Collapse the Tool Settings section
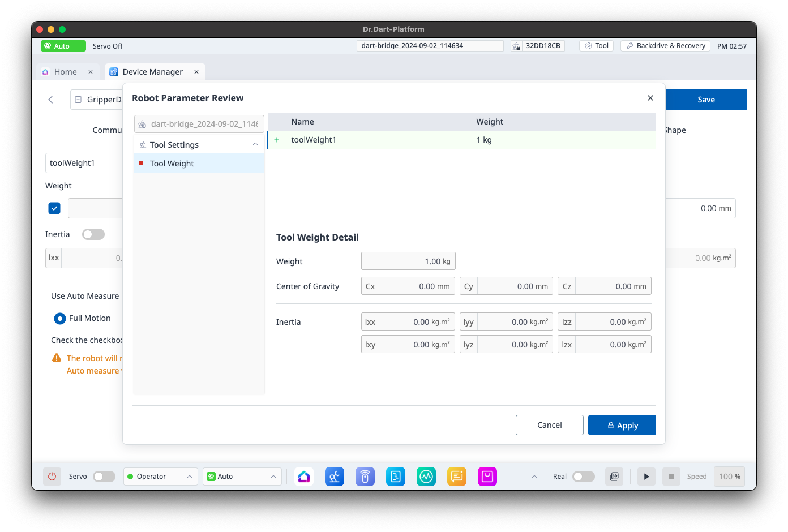Image resolution: width=788 pixels, height=532 pixels. pyautogui.click(x=255, y=144)
